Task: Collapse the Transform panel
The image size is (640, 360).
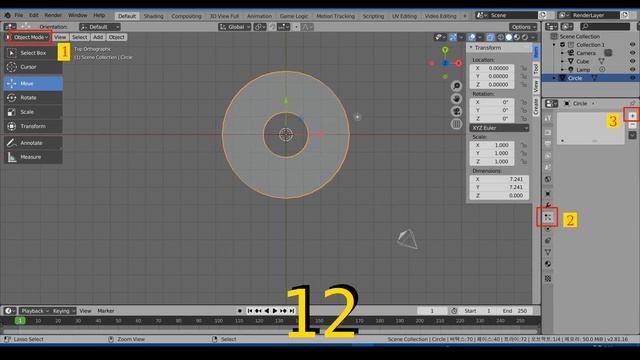Action: coord(471,48)
